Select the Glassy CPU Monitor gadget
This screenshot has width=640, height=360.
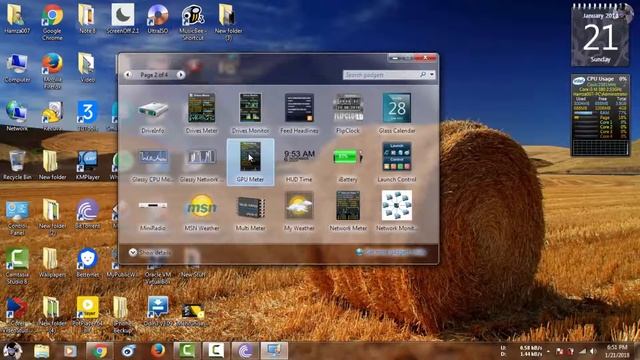(152, 162)
